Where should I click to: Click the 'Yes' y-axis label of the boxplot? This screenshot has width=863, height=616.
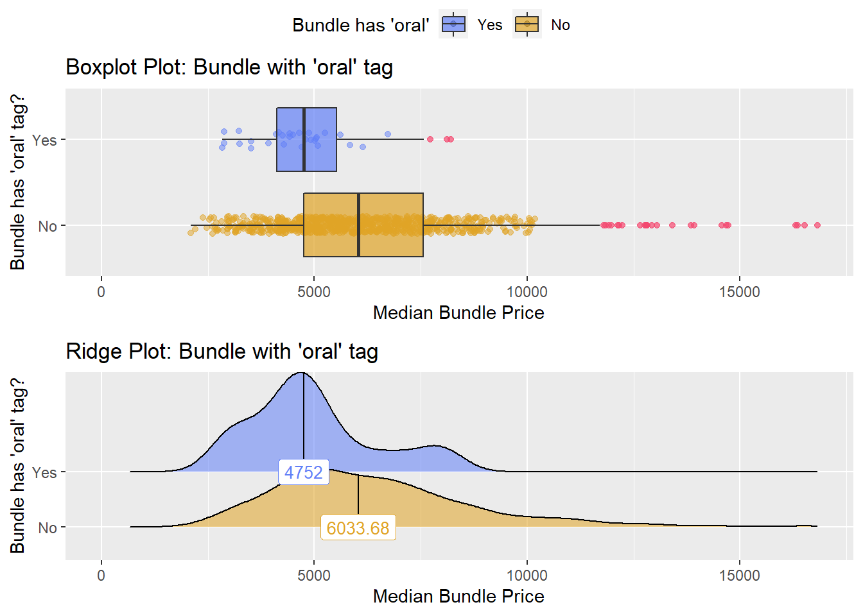(44, 140)
